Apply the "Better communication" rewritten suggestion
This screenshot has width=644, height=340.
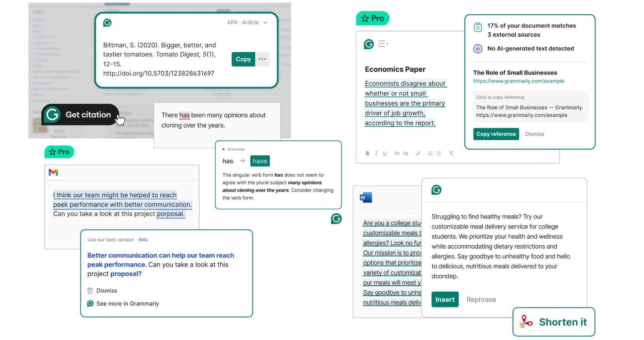[161, 264]
